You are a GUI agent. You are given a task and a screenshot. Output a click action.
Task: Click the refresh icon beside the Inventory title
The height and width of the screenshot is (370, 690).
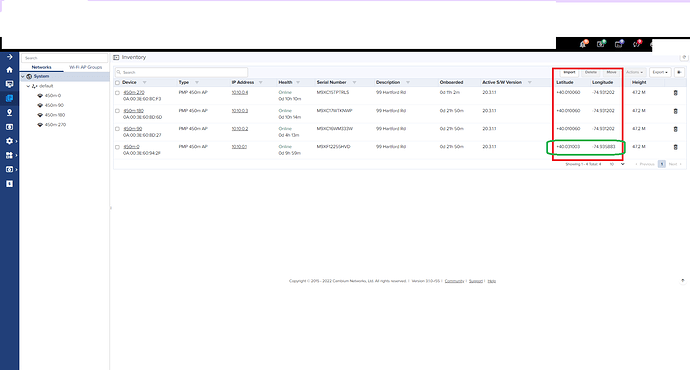(684, 57)
